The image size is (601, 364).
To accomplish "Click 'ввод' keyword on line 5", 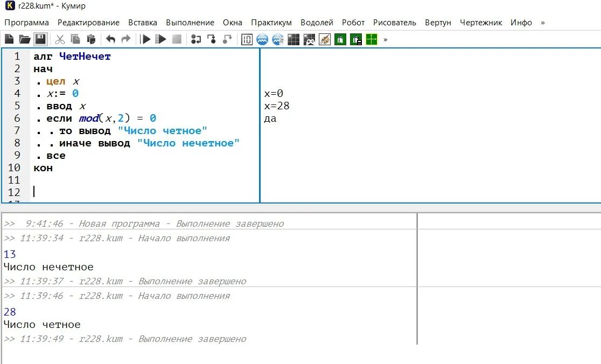I will 59,106.
